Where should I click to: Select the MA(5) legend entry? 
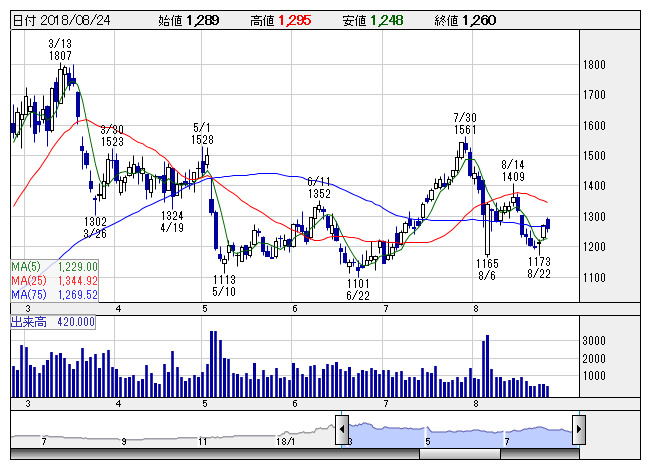point(54,266)
